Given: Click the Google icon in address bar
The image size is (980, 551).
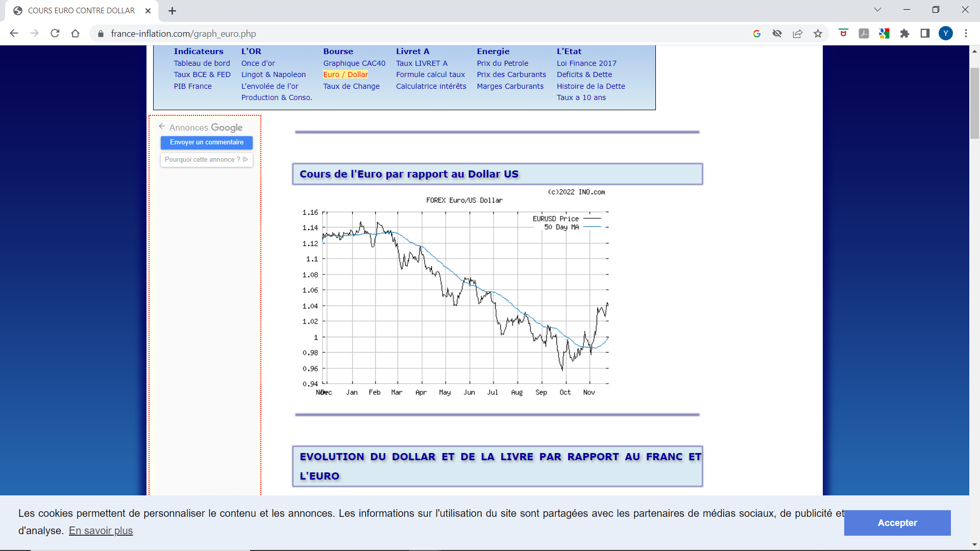Looking at the screenshot, I should [x=757, y=34].
